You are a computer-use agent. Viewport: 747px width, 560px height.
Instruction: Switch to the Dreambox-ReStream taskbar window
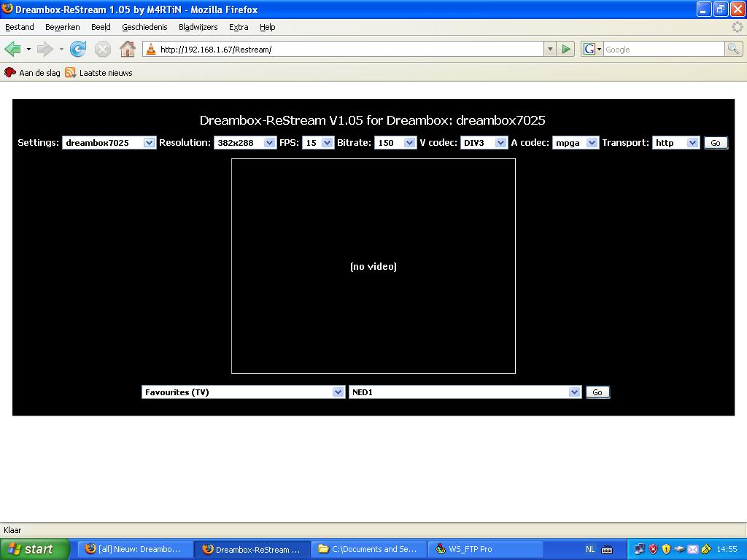pyautogui.click(x=252, y=549)
